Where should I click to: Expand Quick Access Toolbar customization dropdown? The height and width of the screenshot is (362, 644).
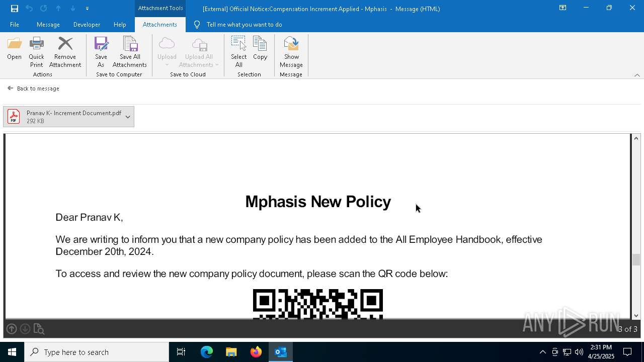pos(87,8)
